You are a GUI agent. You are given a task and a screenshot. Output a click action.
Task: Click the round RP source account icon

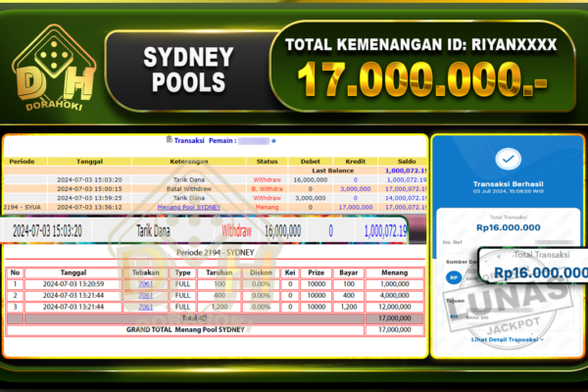(x=454, y=278)
